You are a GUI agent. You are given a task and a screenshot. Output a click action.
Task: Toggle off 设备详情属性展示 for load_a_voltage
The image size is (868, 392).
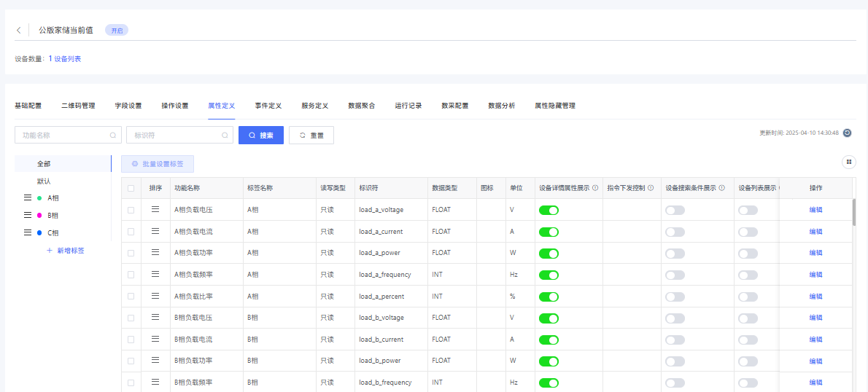pyautogui.click(x=549, y=211)
